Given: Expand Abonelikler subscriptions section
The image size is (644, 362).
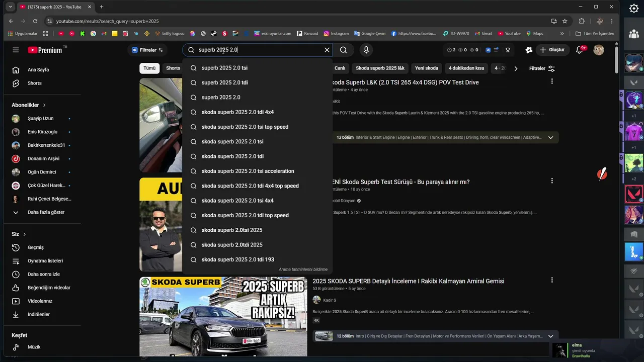Looking at the screenshot, I should click(x=29, y=105).
